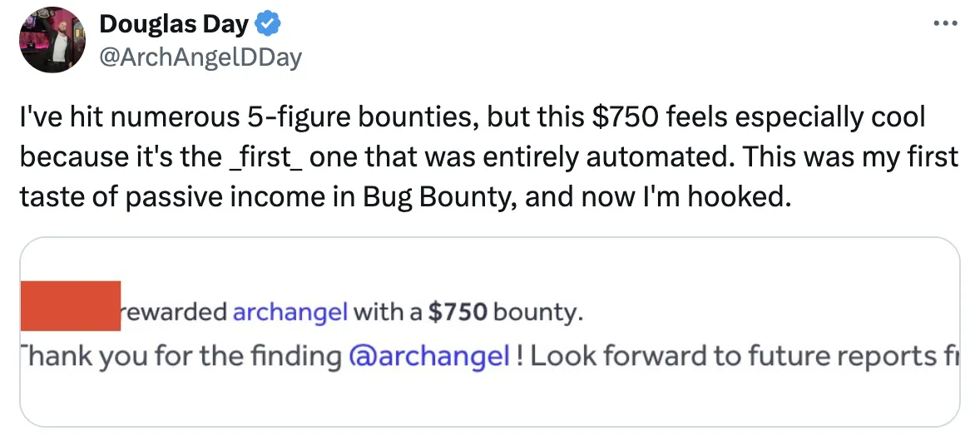Open the embedded image via its blank lower area
The height and width of the screenshot is (441, 980).
[489, 403]
